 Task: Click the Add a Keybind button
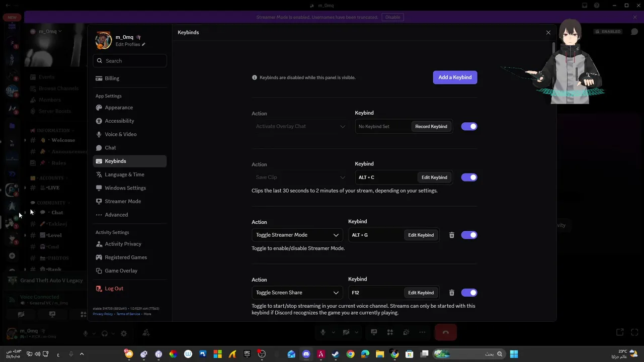(x=455, y=77)
